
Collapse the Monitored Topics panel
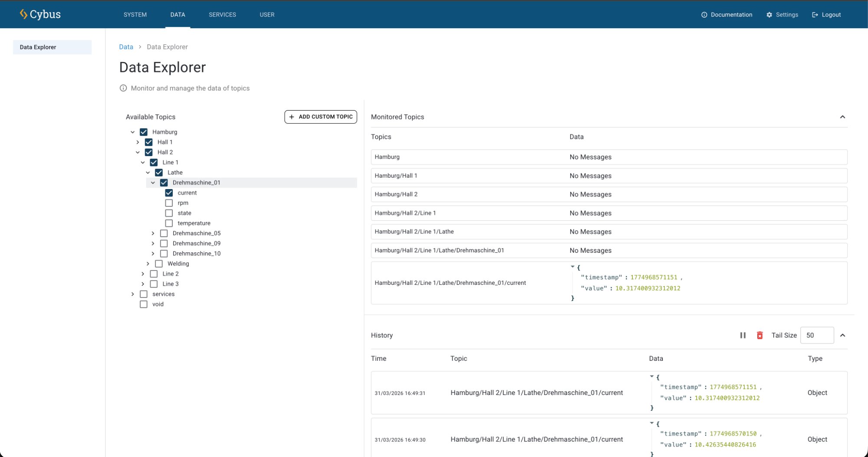point(842,117)
